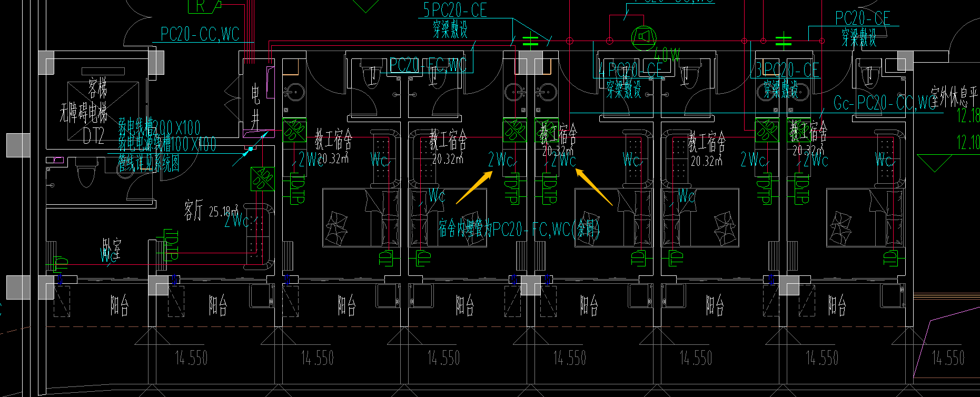The width and height of the screenshot is (980, 397).
Task: Select the 无障碍电梯 label
Action: (x=83, y=112)
